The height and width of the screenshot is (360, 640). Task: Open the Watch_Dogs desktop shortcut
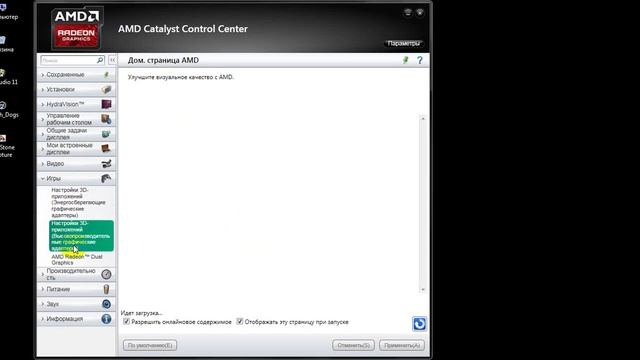pyautogui.click(x=8, y=110)
